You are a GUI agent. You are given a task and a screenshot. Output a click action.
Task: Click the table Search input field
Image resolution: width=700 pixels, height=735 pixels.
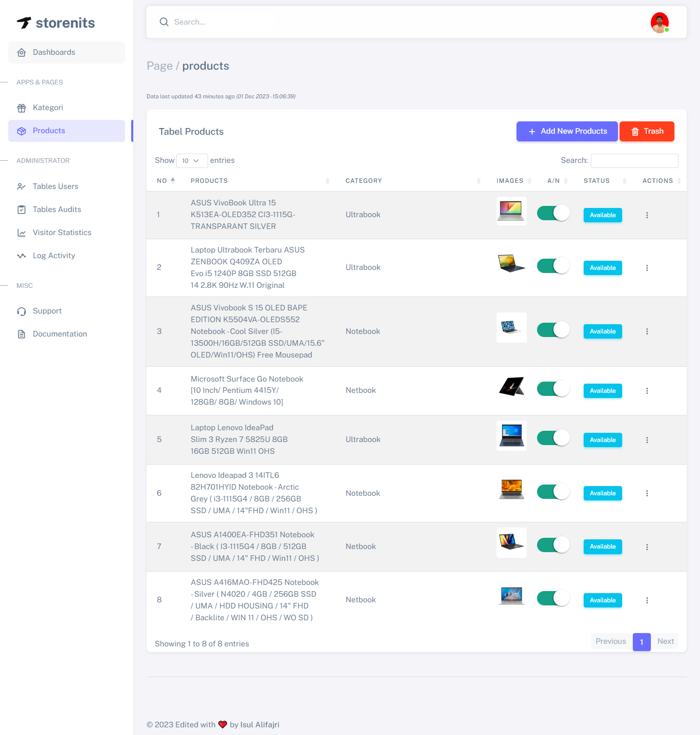click(634, 161)
